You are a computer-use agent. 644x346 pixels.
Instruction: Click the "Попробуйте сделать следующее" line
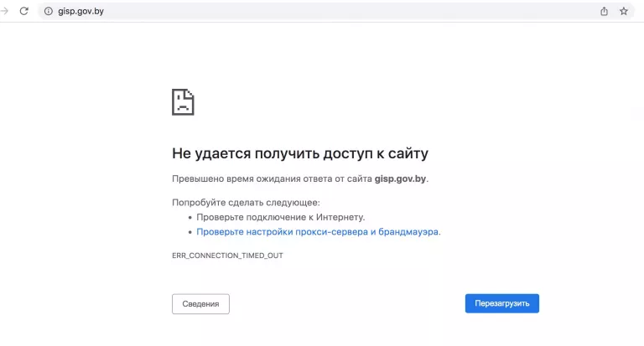tap(246, 202)
